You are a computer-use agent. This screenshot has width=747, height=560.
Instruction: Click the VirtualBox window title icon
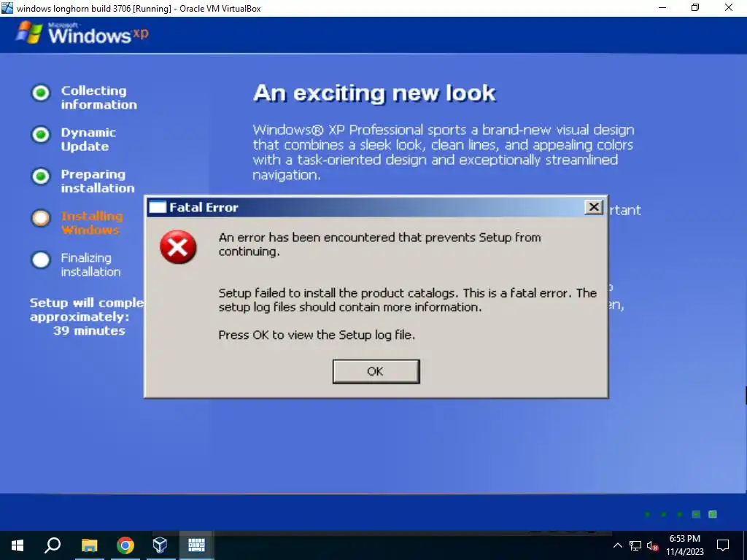coord(7,7)
